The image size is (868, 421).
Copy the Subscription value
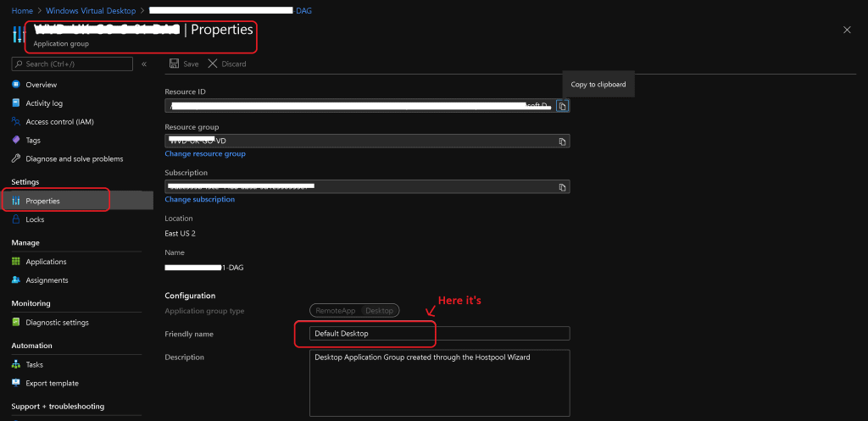tap(562, 187)
